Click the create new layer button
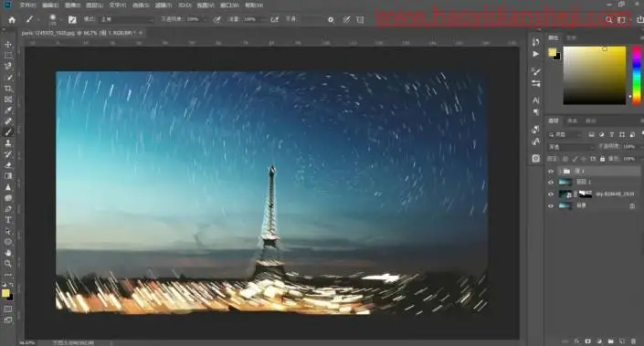 coord(622,341)
